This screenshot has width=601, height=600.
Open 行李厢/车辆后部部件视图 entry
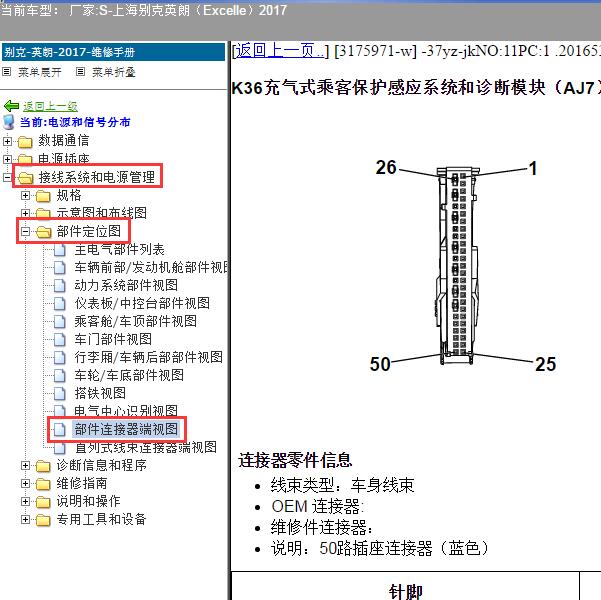(x=149, y=357)
